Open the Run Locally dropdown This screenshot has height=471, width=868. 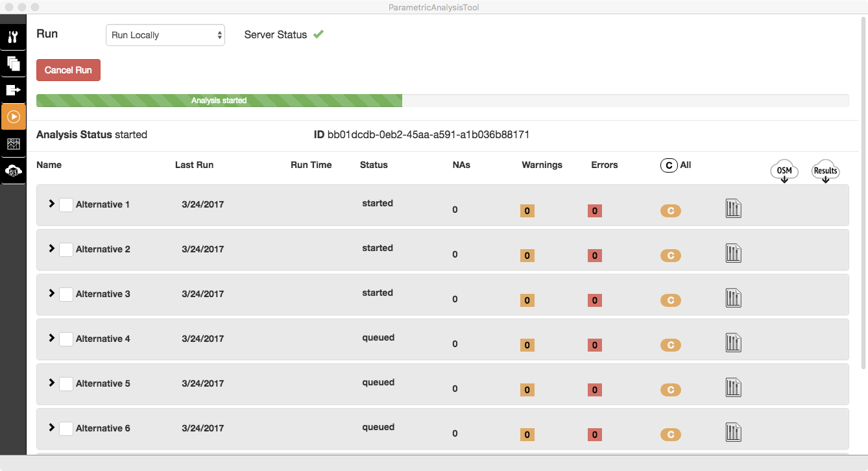[165, 35]
